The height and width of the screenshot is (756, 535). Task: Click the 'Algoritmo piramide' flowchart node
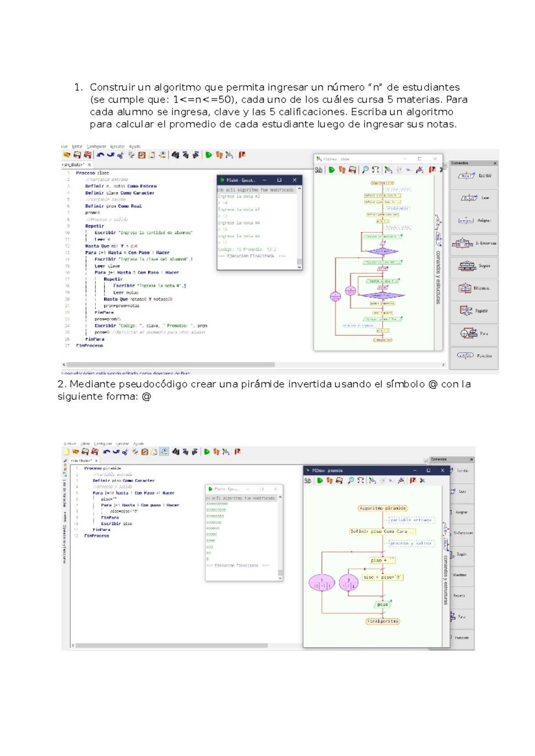click(383, 508)
